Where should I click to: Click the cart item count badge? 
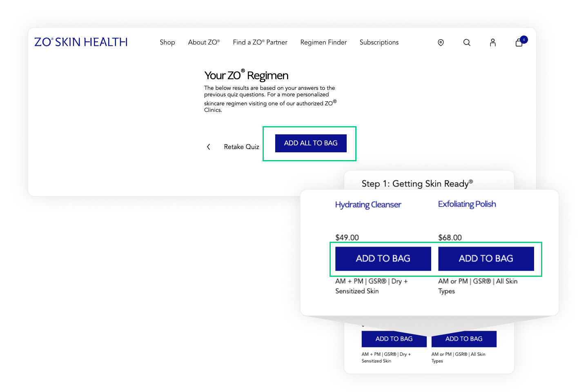pyautogui.click(x=524, y=40)
